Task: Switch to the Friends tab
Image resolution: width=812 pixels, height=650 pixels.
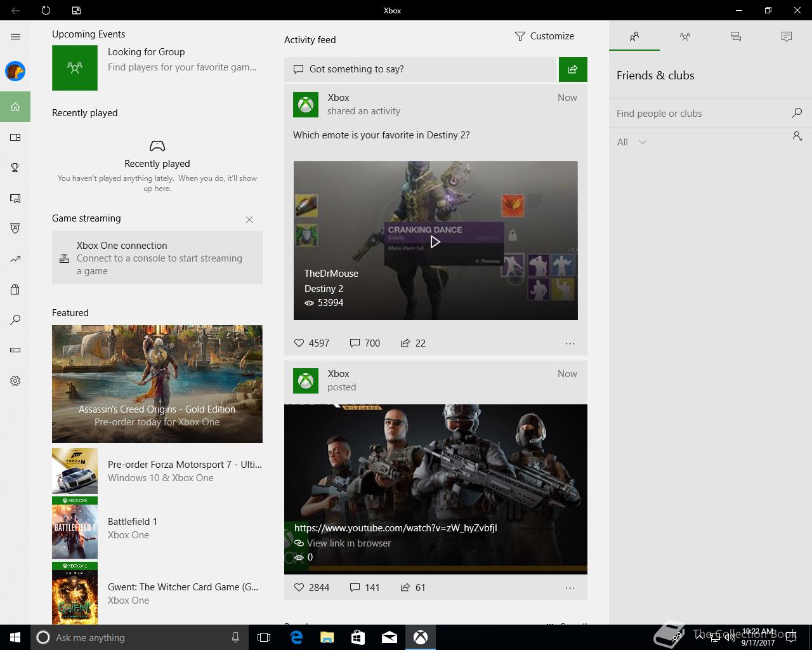Action: [x=634, y=37]
